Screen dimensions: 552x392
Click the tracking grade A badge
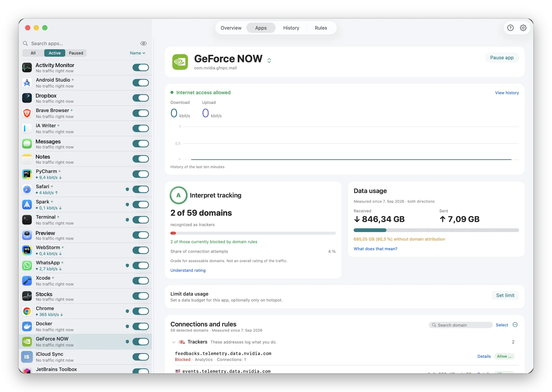[x=178, y=195]
